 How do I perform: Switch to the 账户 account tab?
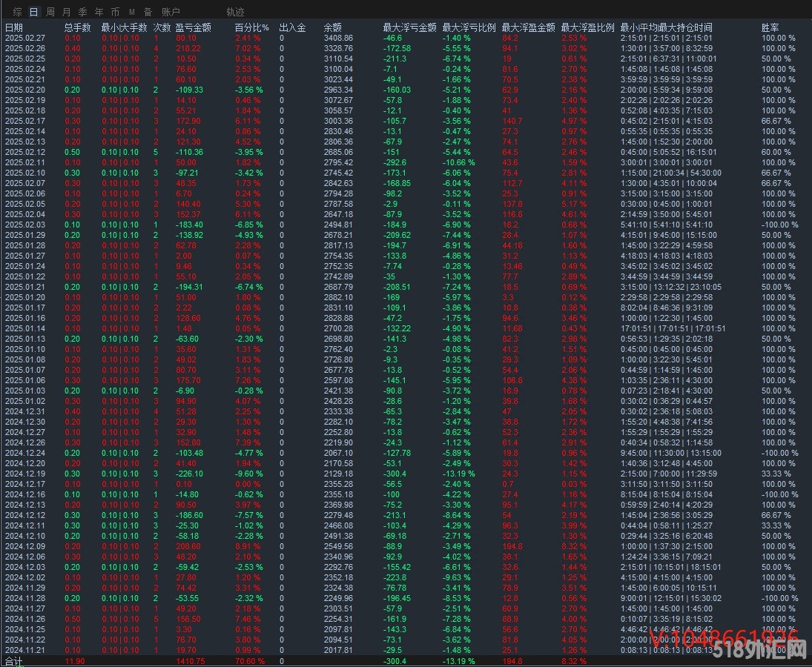click(x=171, y=12)
